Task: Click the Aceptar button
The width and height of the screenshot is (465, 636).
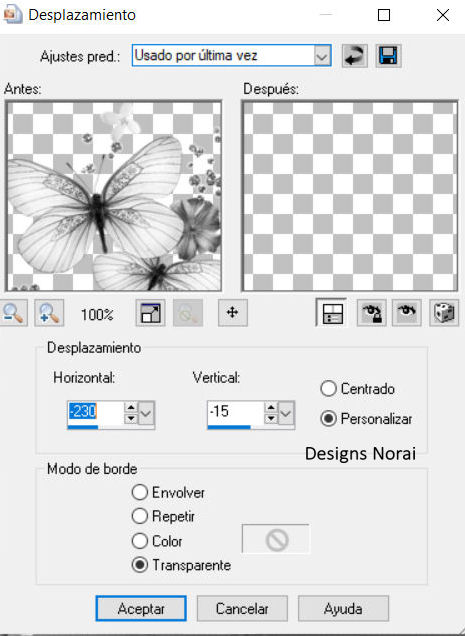Action: (141, 608)
